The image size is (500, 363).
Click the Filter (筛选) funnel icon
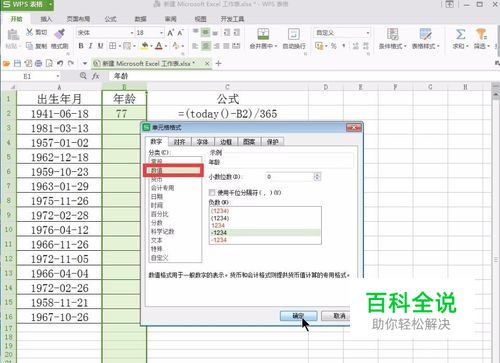click(x=481, y=34)
